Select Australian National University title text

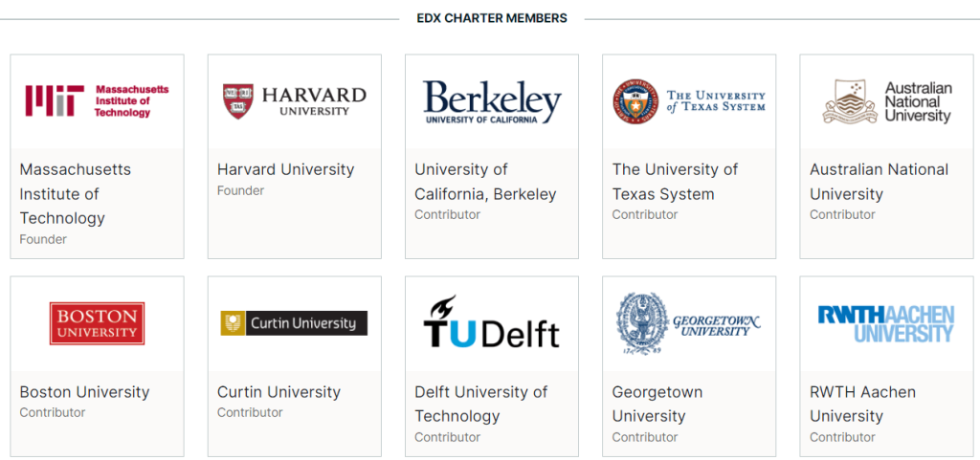click(879, 182)
